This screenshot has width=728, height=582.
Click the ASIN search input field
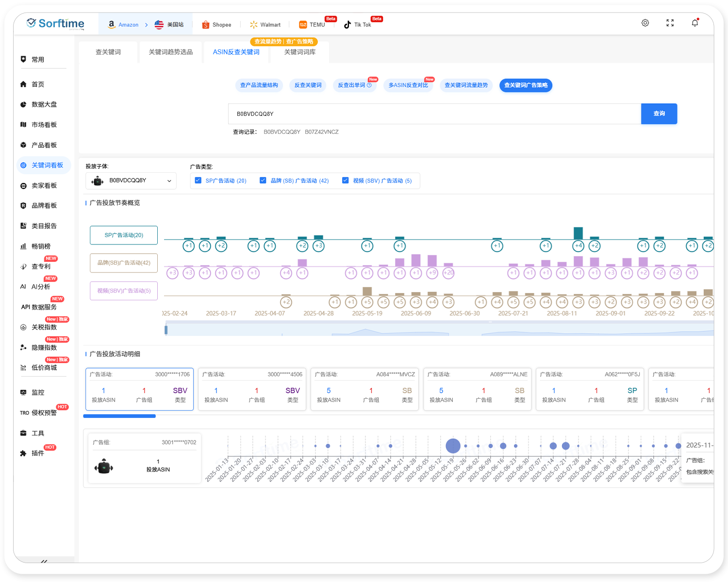point(434,114)
